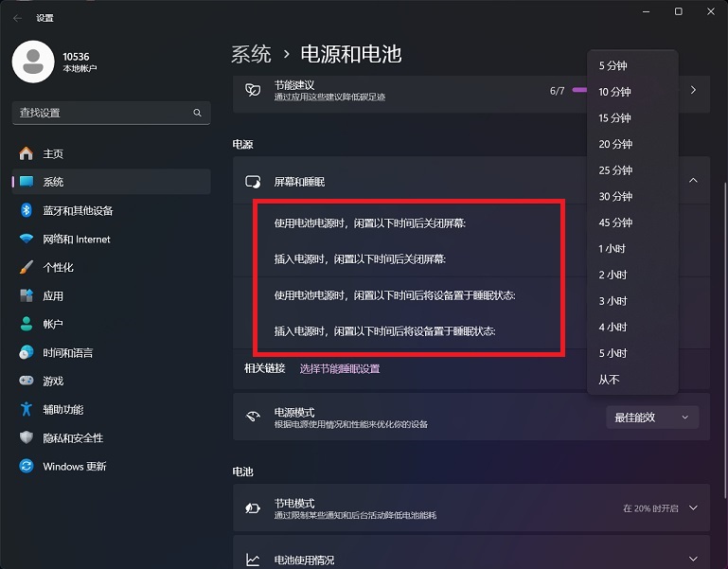Choose 25 分钟 option

tap(632, 170)
